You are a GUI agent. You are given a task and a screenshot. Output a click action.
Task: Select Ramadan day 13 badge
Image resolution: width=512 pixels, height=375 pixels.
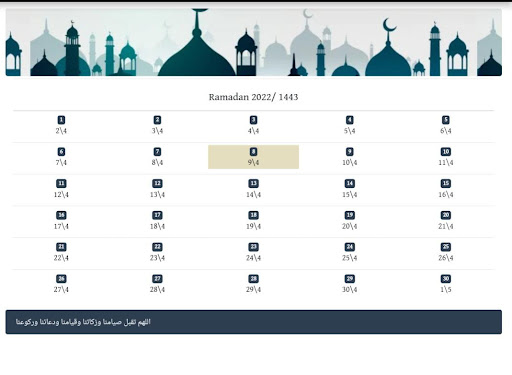pos(253,183)
